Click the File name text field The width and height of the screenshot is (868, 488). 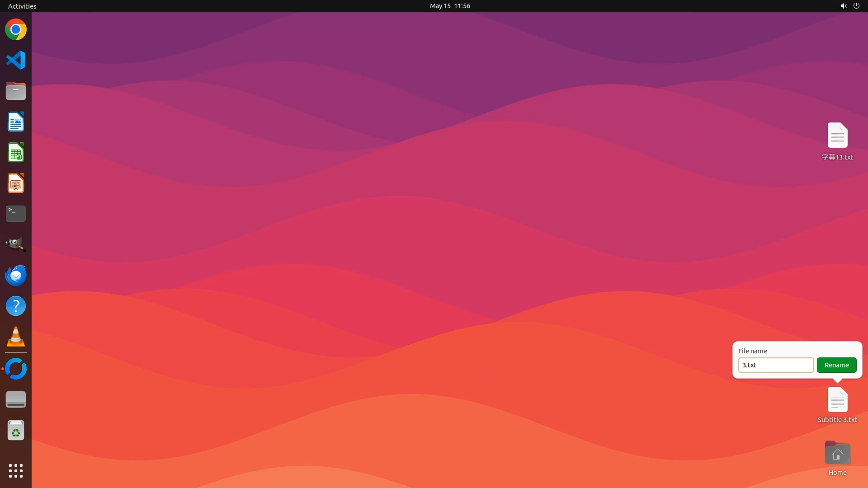click(x=776, y=365)
